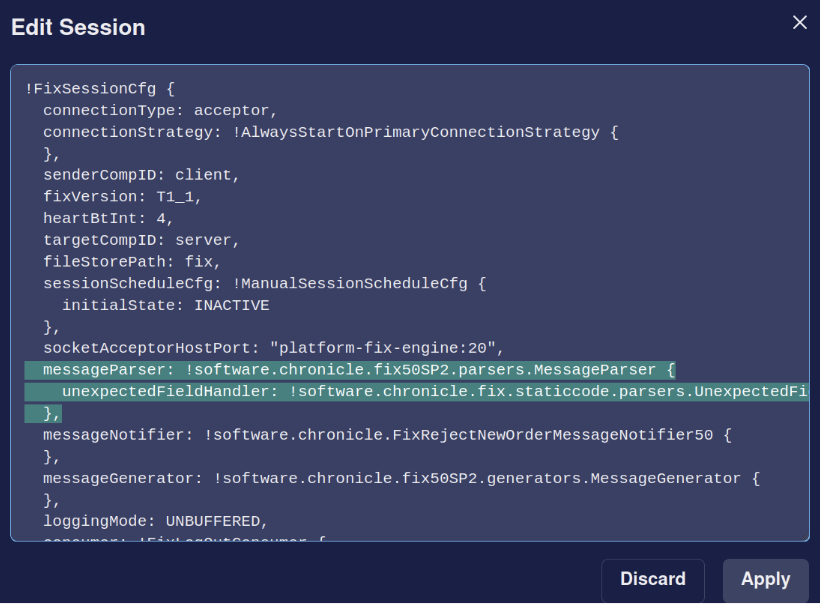Click the highlighted unexpectedFieldHandler line
The width and height of the screenshot is (820, 604).
point(416,392)
